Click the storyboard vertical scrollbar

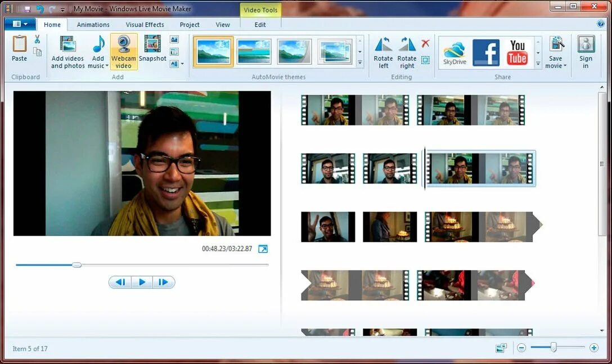601,164
